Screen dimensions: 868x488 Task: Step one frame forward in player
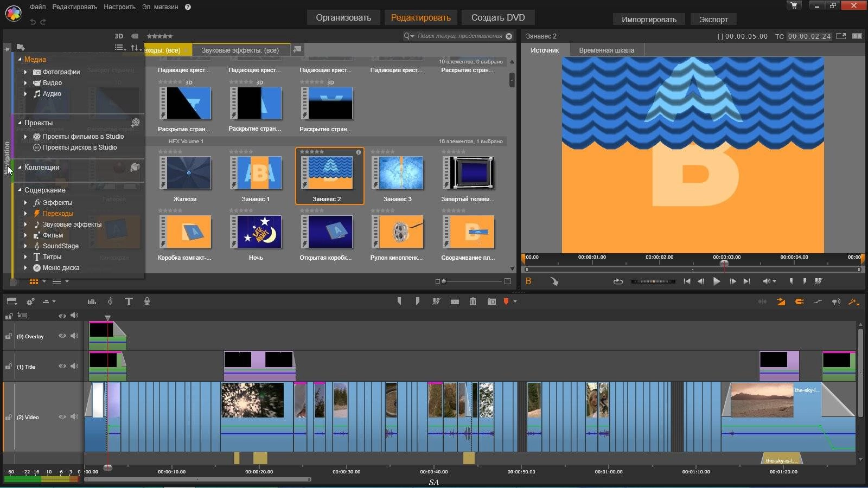click(732, 281)
